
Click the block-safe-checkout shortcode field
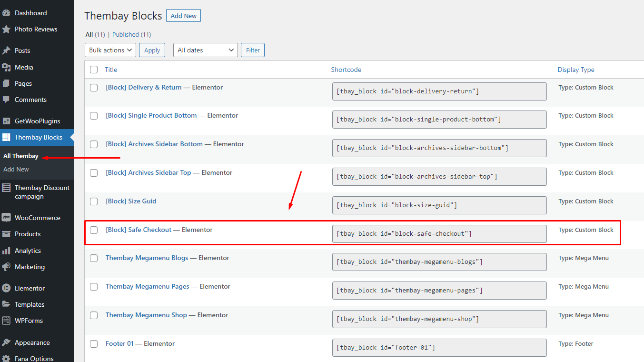coord(439,234)
